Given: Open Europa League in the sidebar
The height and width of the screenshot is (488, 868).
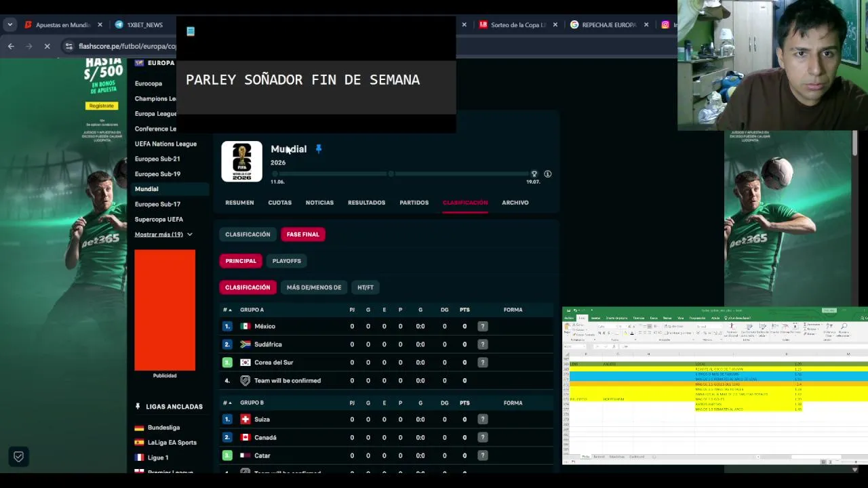Looking at the screenshot, I should tap(155, 114).
